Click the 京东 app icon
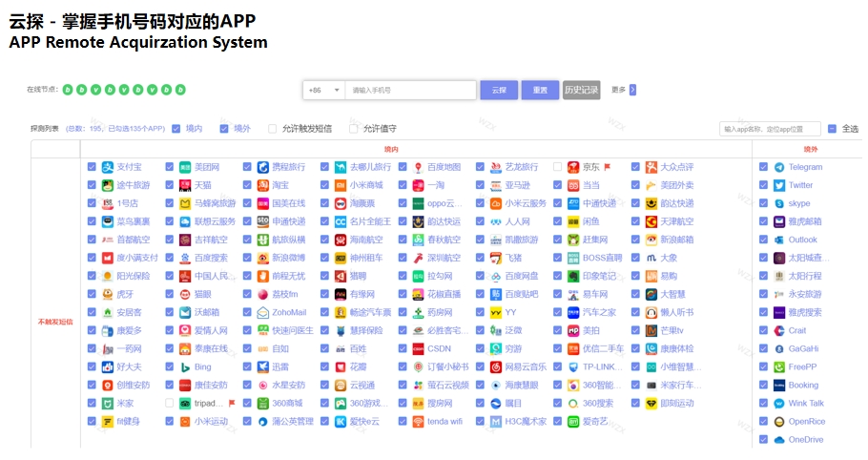868x460 pixels. 573,167
